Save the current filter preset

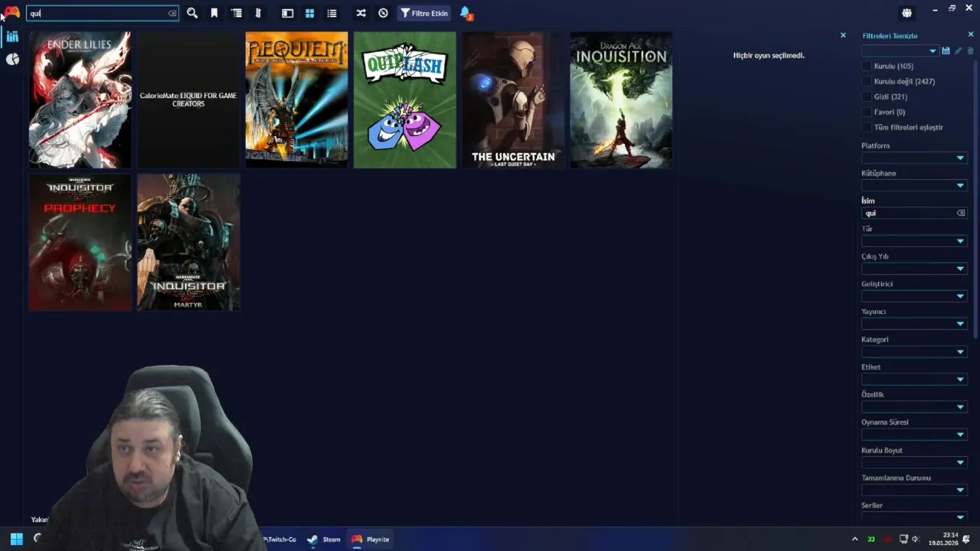tap(946, 51)
